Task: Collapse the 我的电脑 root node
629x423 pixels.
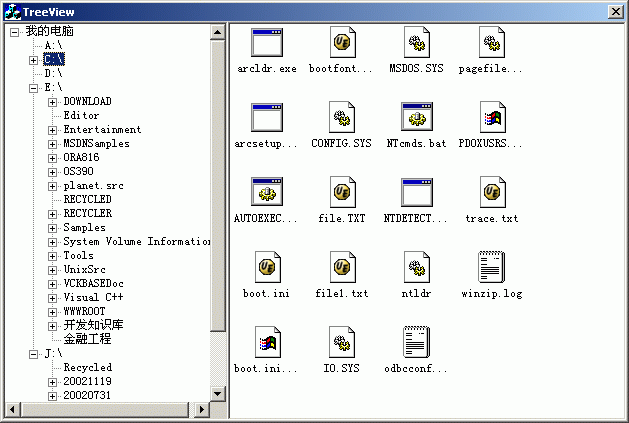Action: coord(14,32)
